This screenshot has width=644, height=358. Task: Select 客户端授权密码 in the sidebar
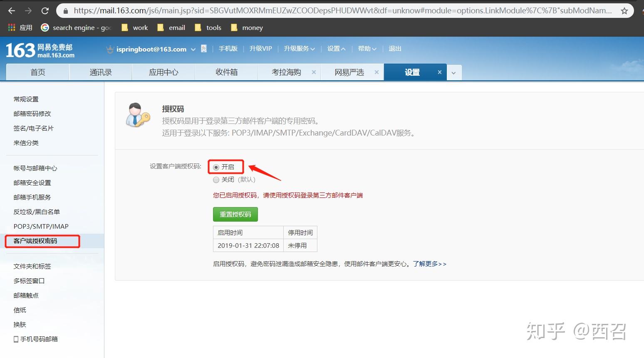(x=35, y=241)
